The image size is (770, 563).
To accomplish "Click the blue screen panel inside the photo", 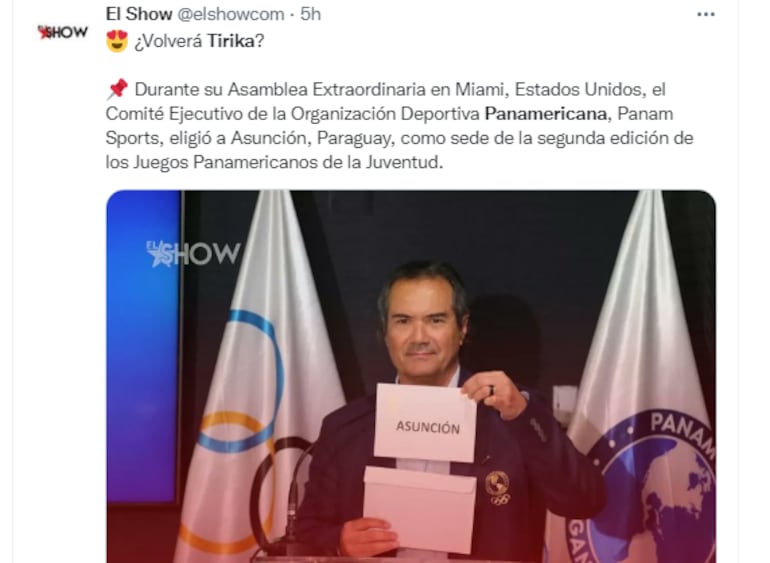I will pyautogui.click(x=143, y=346).
